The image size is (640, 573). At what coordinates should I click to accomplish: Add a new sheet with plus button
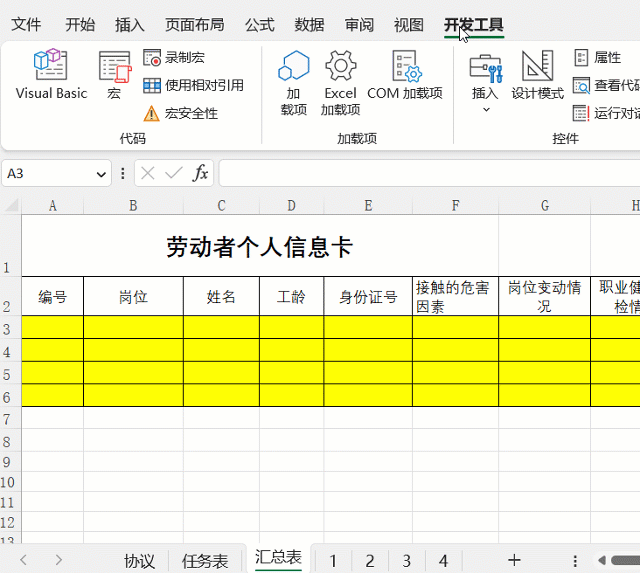(514, 560)
